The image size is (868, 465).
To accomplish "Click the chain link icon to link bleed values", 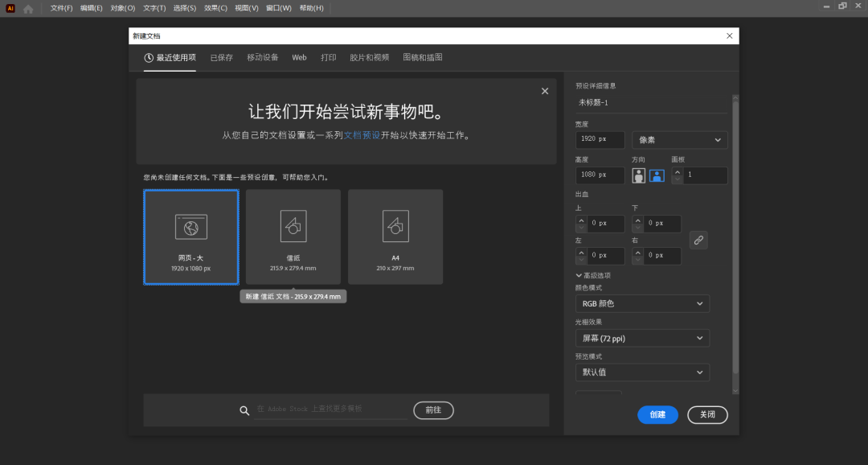I will click(x=698, y=240).
